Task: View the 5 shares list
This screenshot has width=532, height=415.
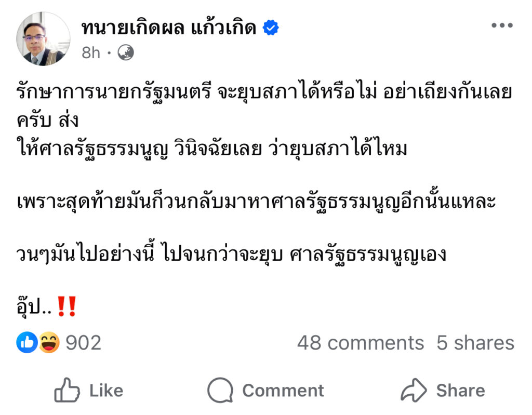Action: point(476,343)
